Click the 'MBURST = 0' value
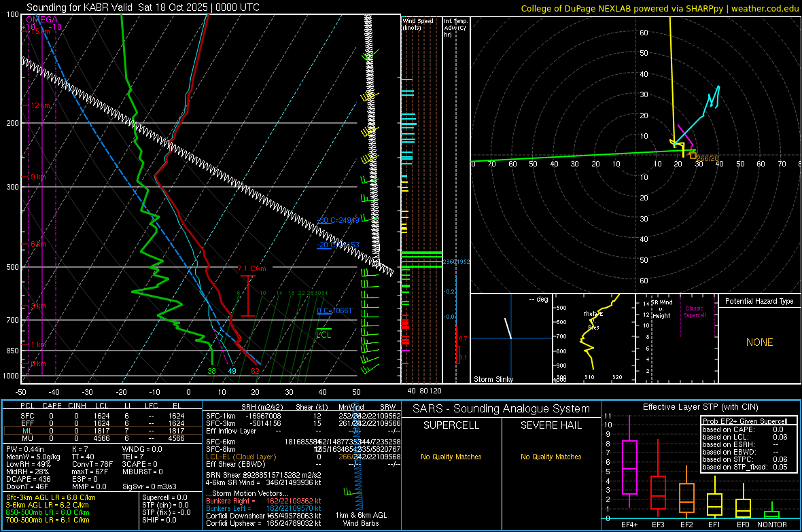802x532 pixels. pyautogui.click(x=143, y=472)
